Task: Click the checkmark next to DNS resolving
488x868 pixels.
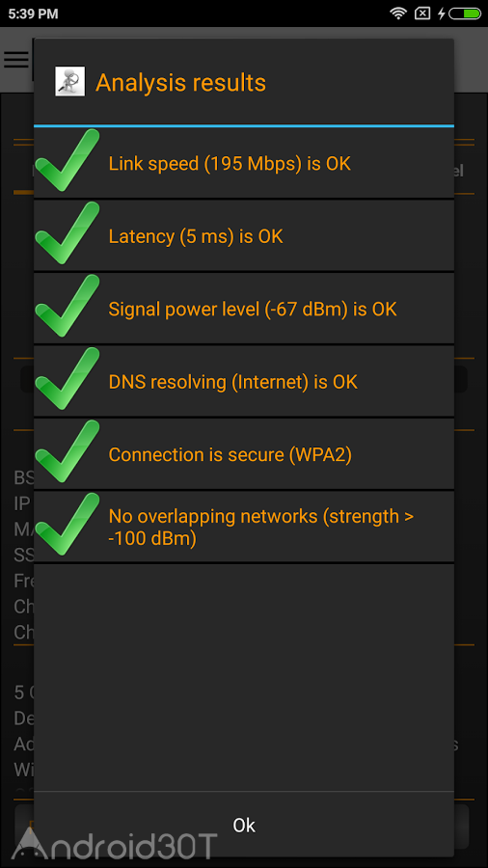Action: click(x=68, y=379)
